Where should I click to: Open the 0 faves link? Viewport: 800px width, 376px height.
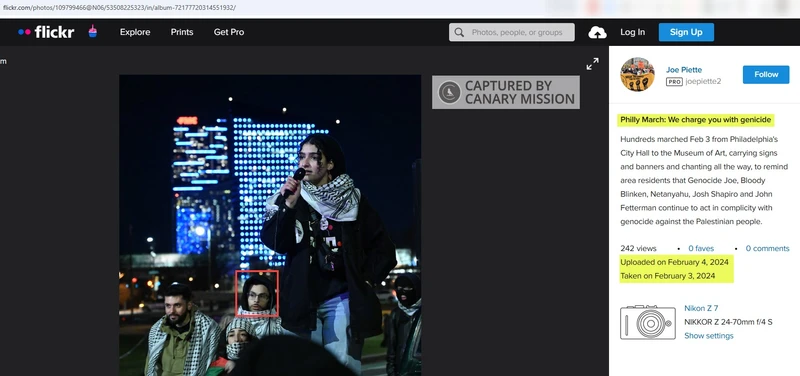click(701, 248)
